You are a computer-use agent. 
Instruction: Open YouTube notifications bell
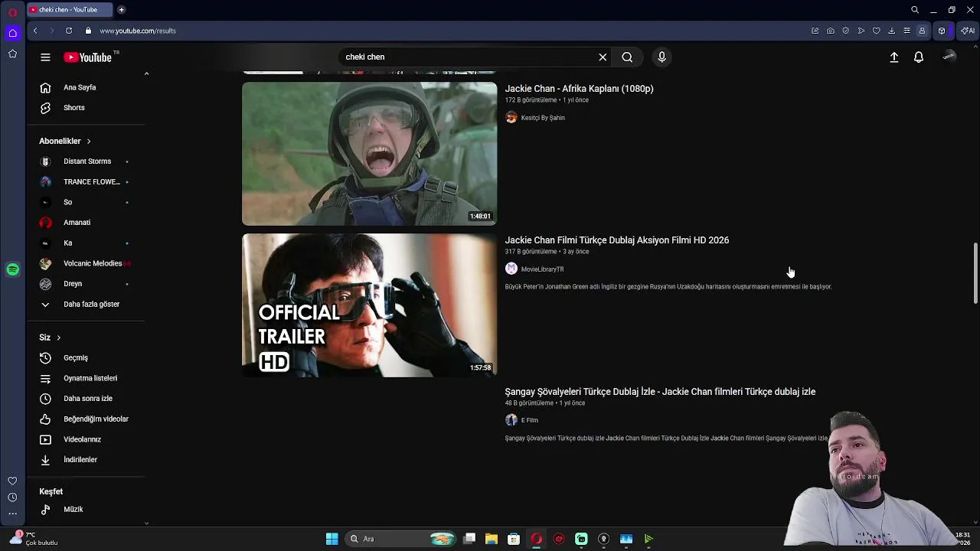(x=919, y=57)
